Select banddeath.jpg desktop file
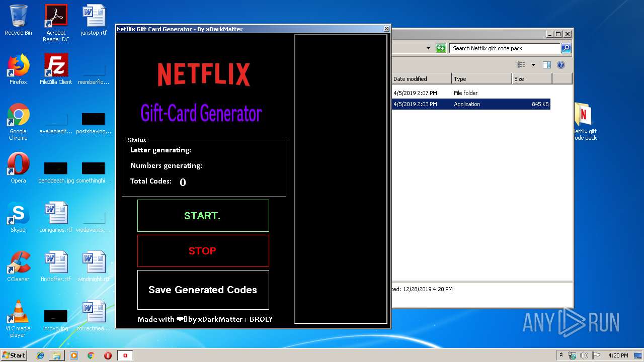Viewport: 644px width, 362px height. [x=56, y=171]
